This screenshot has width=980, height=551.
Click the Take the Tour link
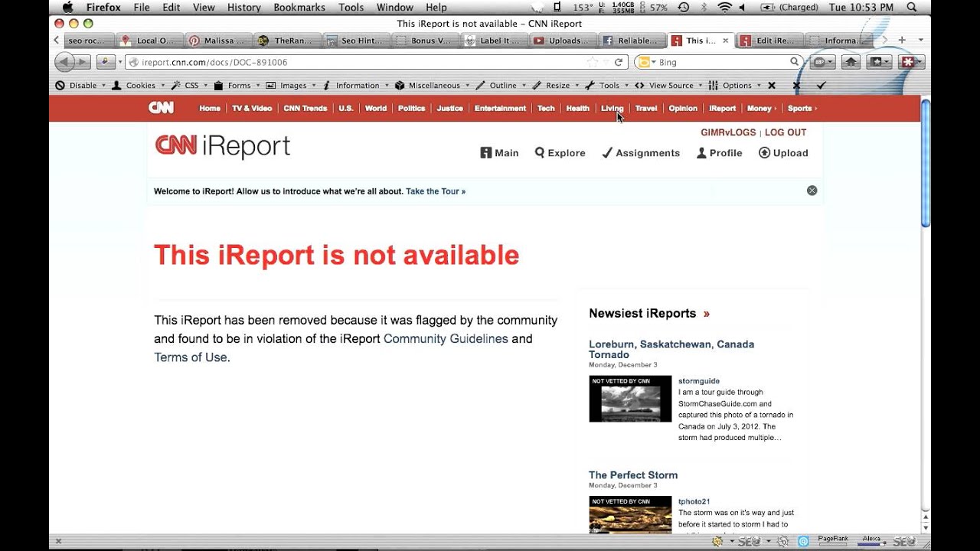click(x=436, y=191)
